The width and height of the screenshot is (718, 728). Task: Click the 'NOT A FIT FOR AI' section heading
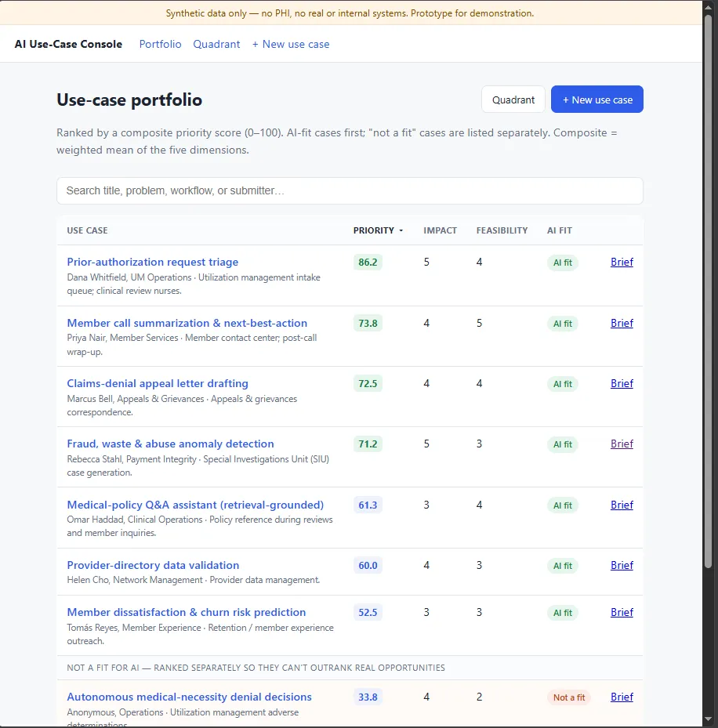click(256, 668)
